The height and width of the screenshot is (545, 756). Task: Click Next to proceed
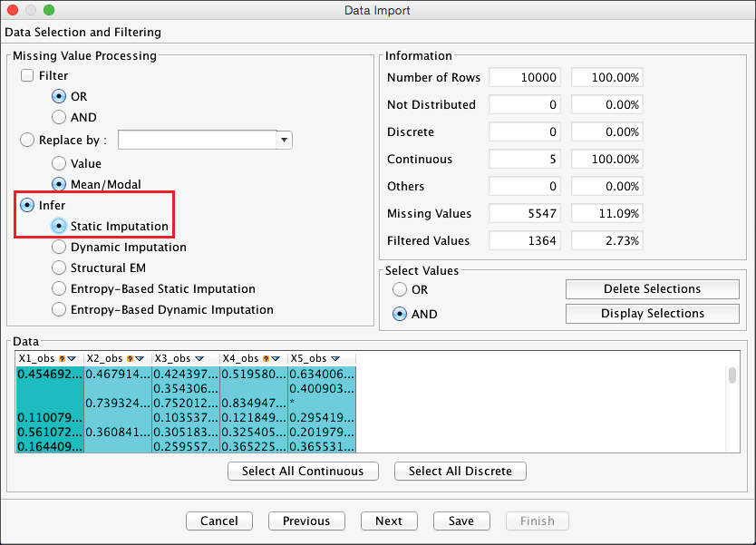(x=388, y=521)
